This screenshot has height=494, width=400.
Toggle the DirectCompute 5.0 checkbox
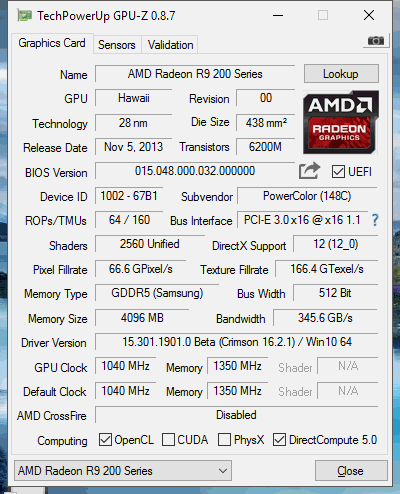tap(279, 440)
